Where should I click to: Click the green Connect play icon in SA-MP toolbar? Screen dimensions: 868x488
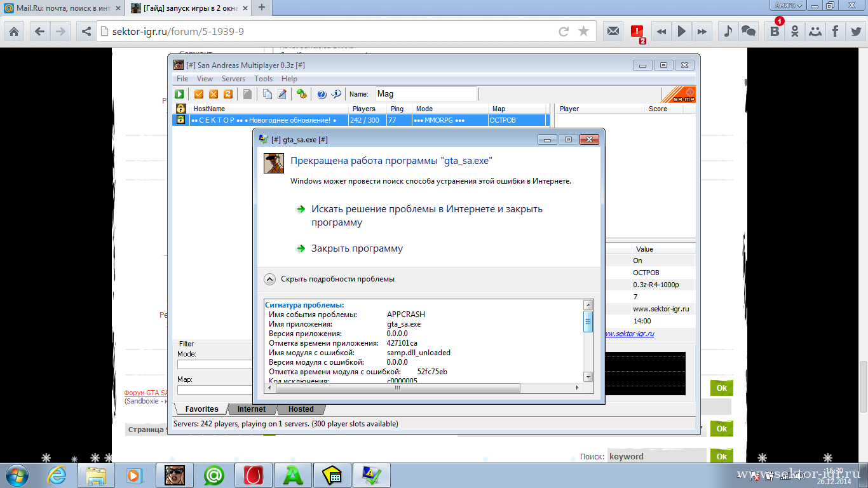pos(180,94)
